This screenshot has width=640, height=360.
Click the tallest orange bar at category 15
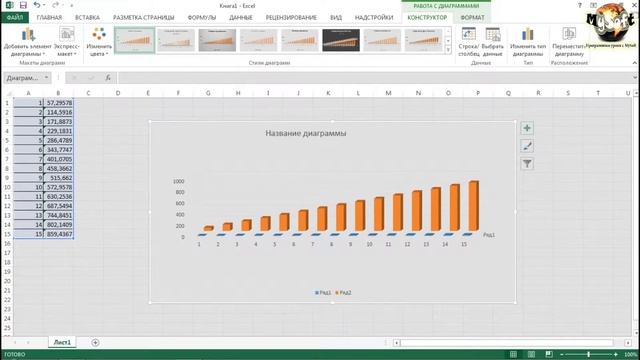point(473,206)
